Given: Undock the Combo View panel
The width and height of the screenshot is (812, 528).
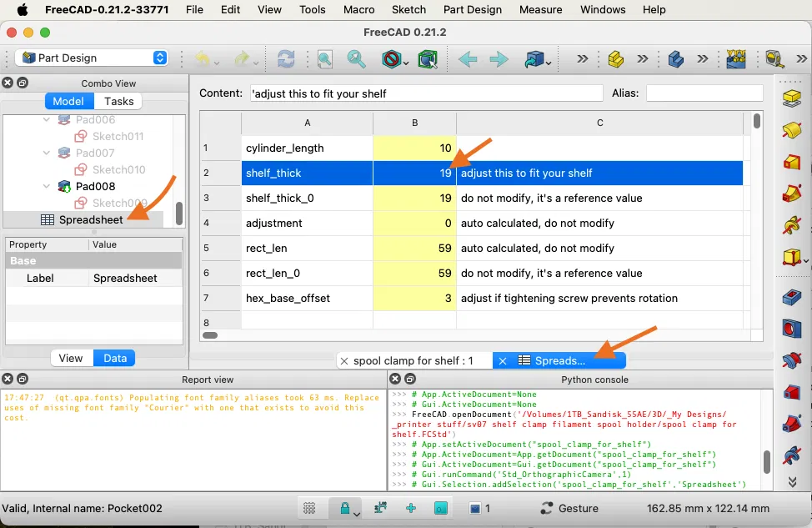Looking at the screenshot, I should 23,83.
